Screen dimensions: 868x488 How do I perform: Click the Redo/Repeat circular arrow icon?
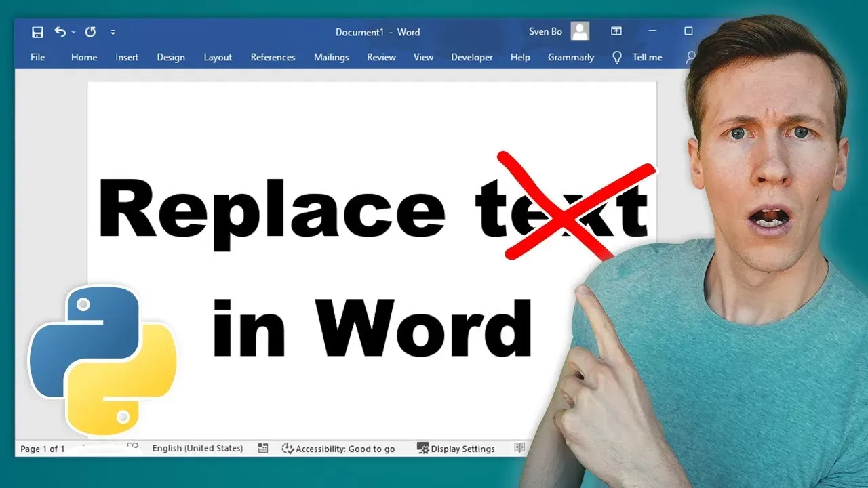(x=90, y=32)
